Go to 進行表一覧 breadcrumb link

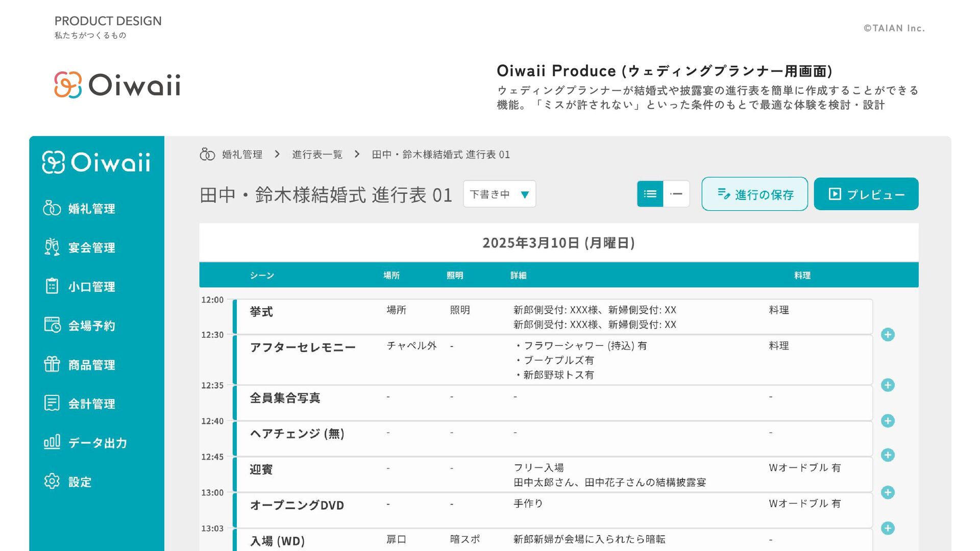(x=317, y=155)
